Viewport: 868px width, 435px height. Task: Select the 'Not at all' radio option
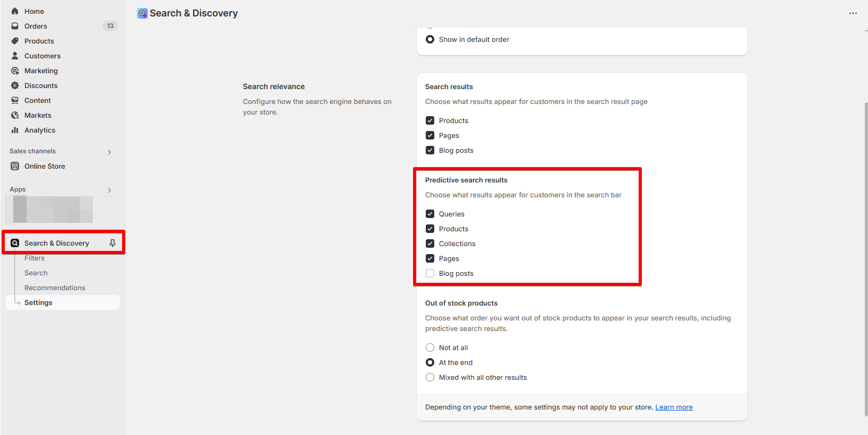coord(430,347)
